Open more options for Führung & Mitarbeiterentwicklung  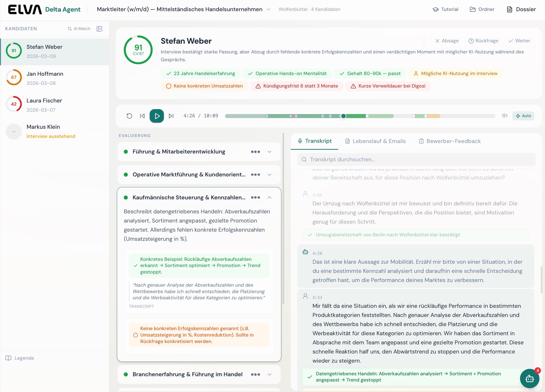pos(255,152)
